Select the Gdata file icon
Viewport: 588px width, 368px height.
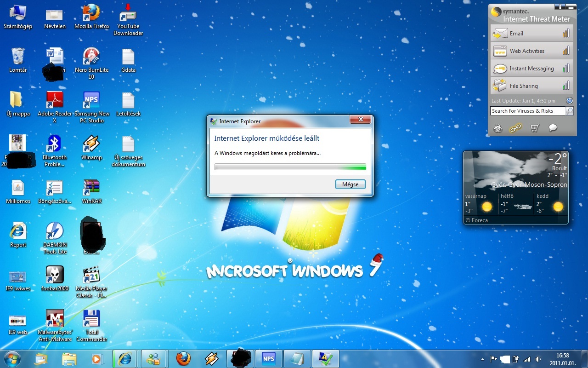(x=128, y=61)
